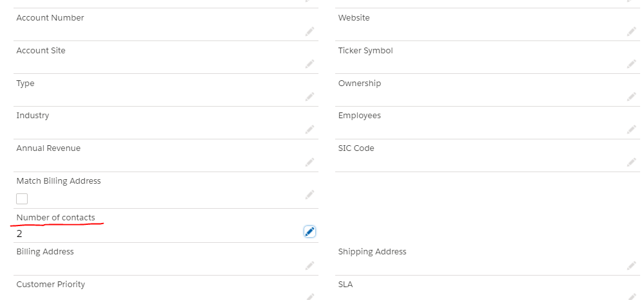Click the empty Annual Revenue value area
The width and height of the screenshot is (644, 300).
(154, 163)
